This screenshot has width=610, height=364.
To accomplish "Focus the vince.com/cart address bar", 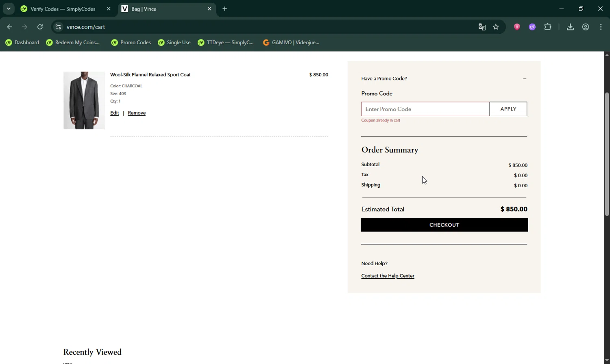I will (268, 27).
